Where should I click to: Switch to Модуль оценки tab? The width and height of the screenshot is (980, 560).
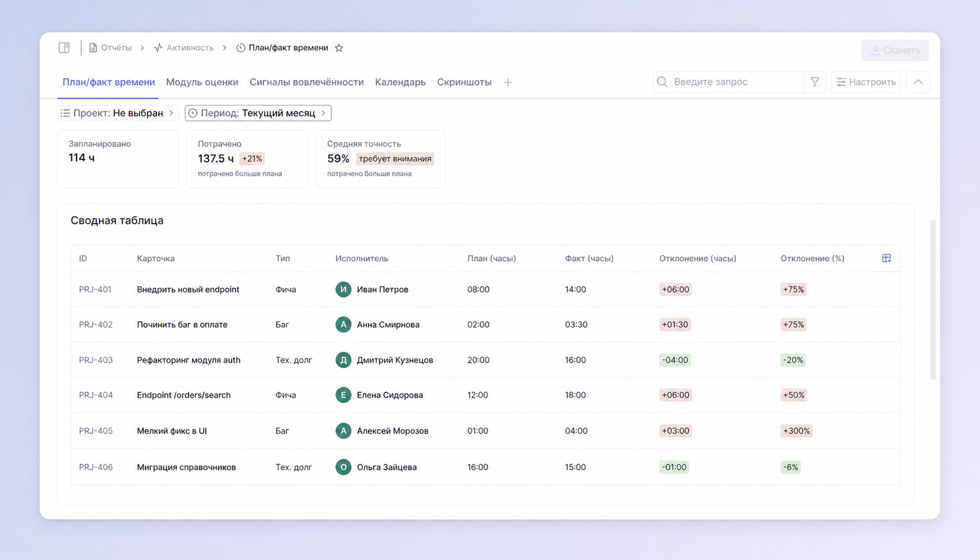202,82
